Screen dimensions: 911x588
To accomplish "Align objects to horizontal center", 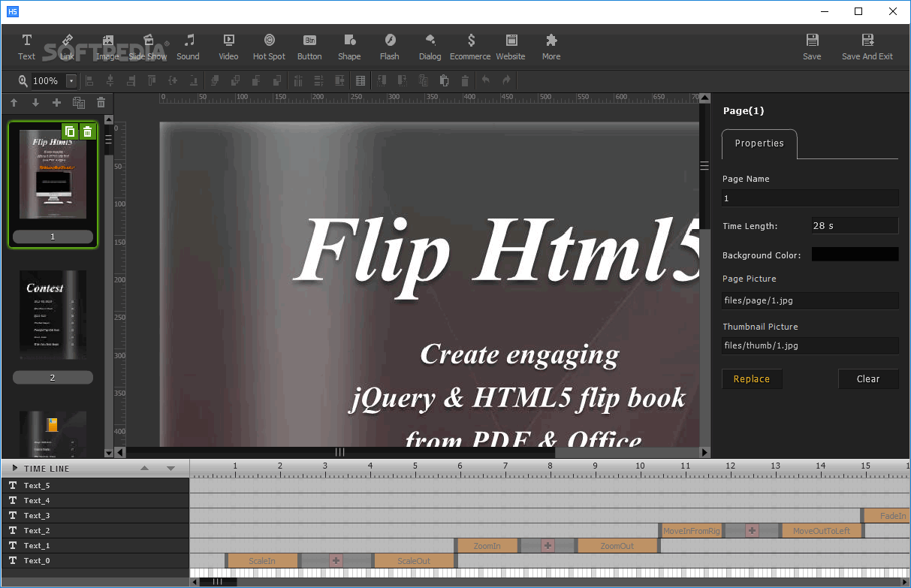I will point(110,80).
